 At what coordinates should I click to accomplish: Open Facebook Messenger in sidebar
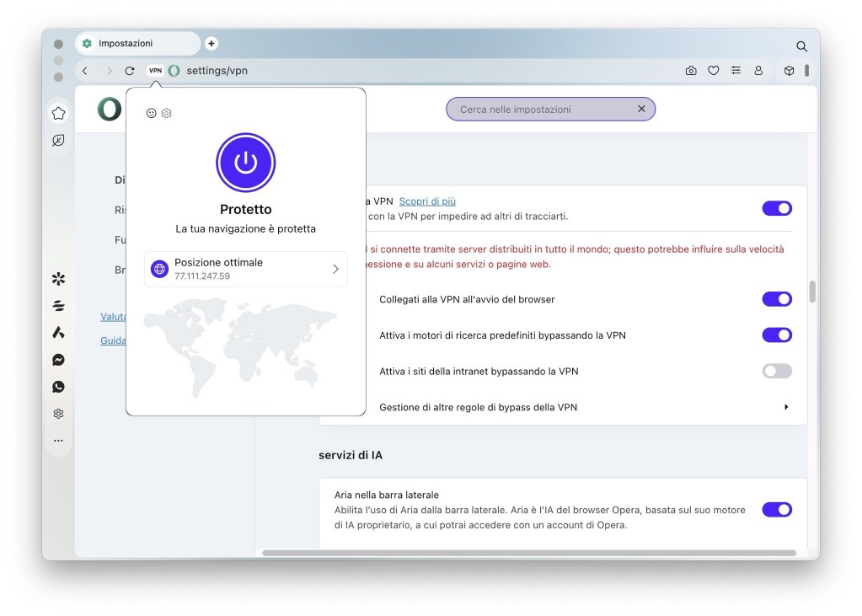point(58,360)
